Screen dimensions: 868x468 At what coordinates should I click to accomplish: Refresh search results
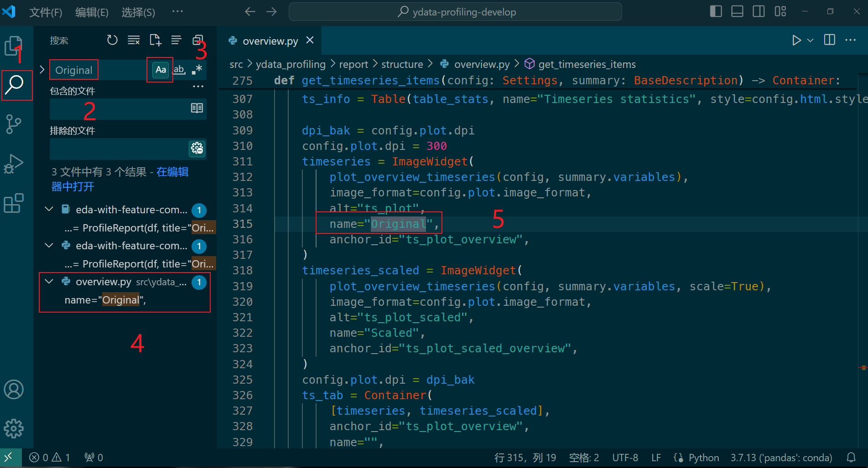click(112, 40)
